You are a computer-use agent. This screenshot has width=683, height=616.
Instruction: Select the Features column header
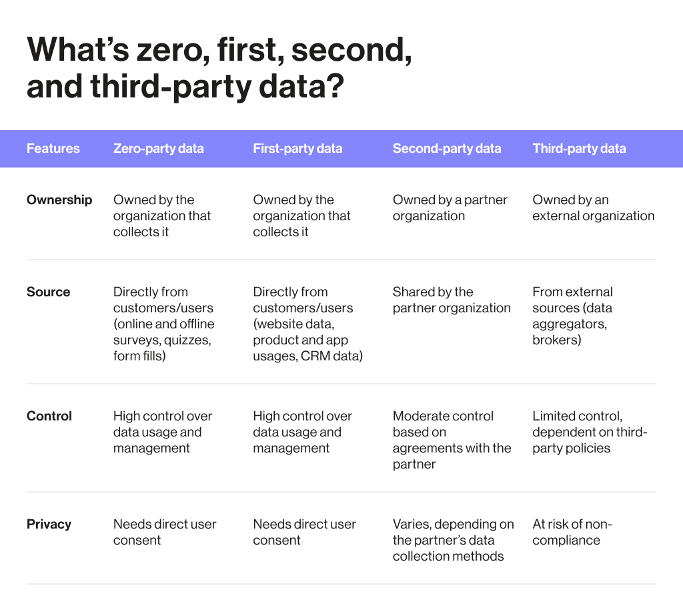[x=53, y=149]
